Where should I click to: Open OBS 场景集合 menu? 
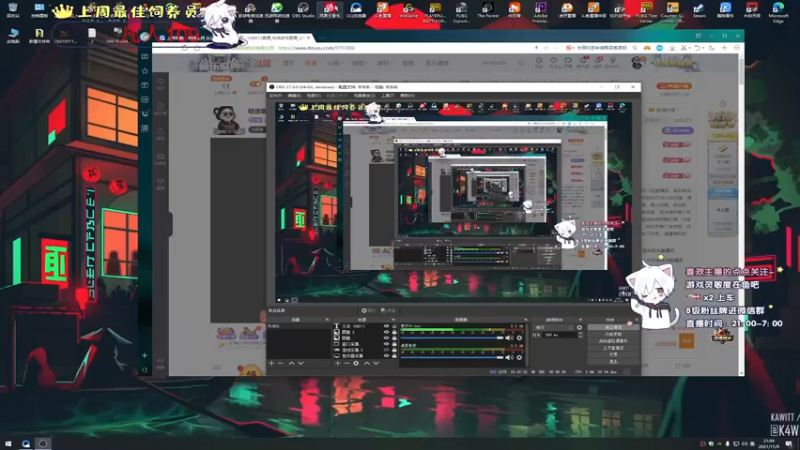[x=364, y=95]
